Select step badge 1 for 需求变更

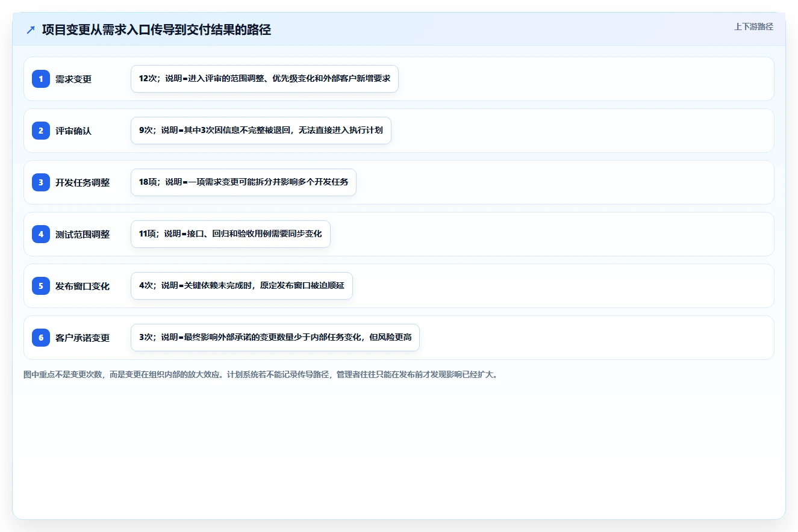(x=41, y=79)
